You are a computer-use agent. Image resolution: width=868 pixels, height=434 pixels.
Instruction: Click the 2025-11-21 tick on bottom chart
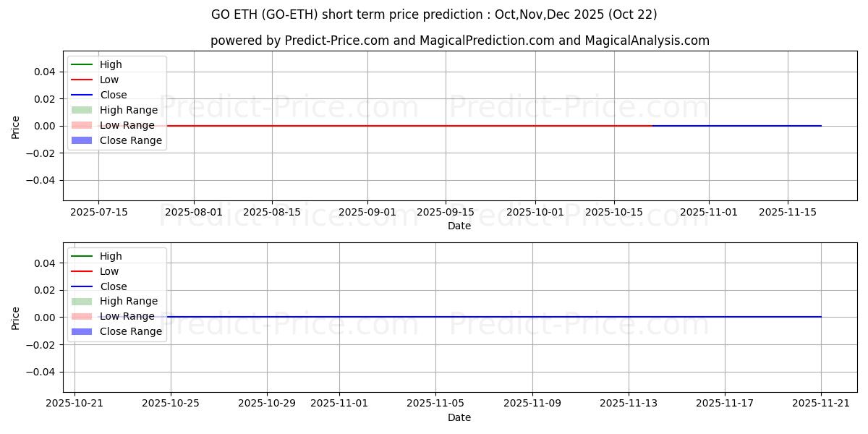[821, 404]
